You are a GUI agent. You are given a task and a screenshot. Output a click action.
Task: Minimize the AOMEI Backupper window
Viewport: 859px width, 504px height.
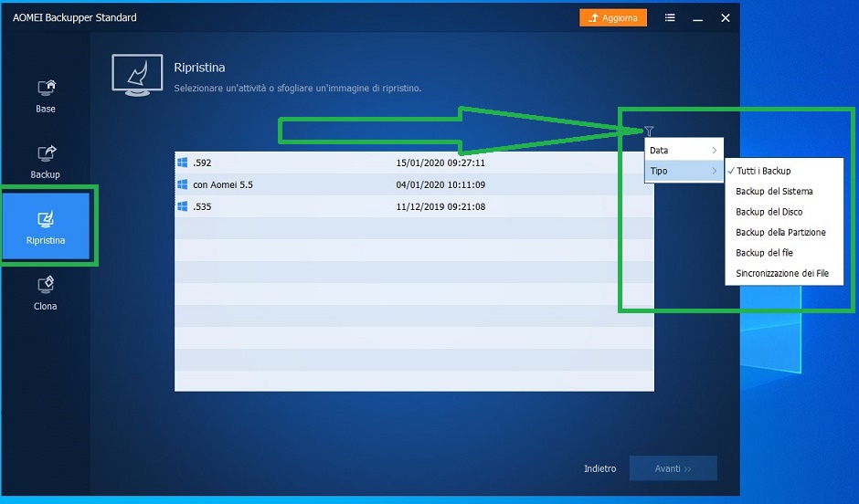697,18
